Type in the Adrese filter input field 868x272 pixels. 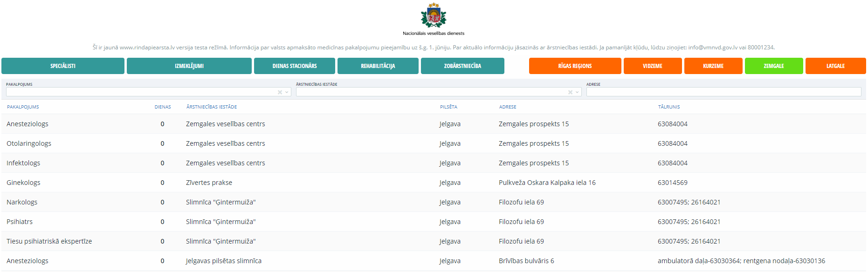coord(723,92)
